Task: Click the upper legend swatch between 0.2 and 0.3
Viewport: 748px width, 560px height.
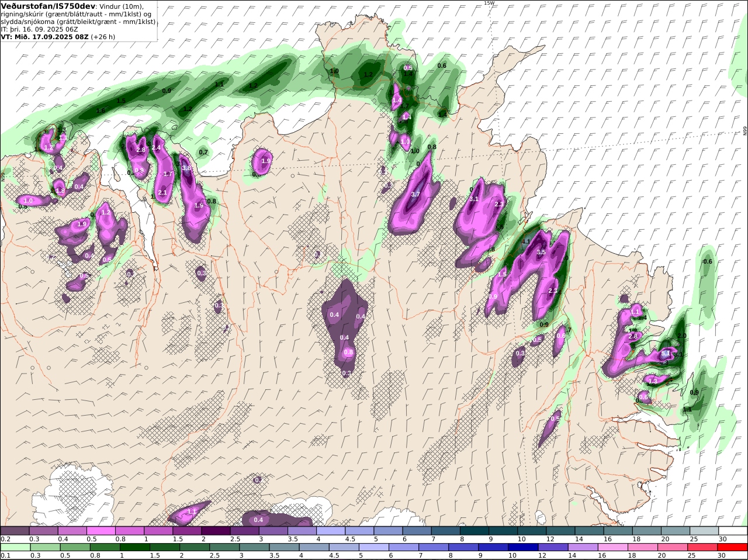Action: pyautogui.click(x=15, y=531)
